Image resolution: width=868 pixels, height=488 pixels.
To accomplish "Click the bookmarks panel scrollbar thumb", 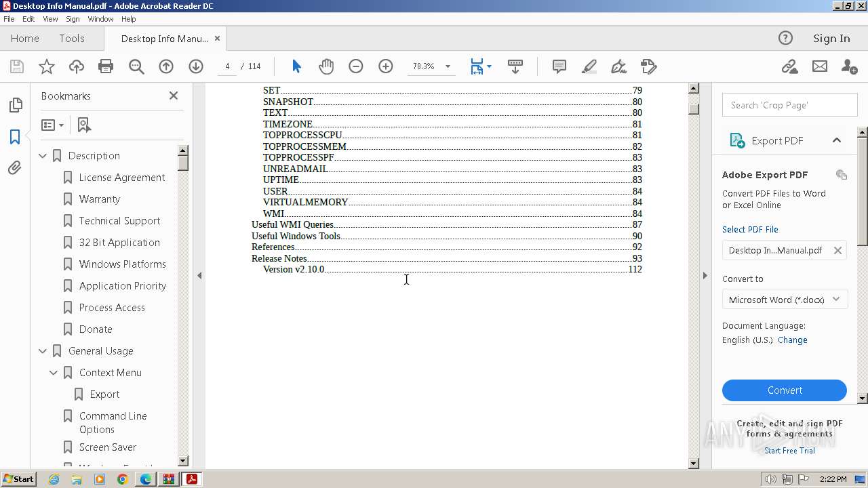I will [183, 162].
